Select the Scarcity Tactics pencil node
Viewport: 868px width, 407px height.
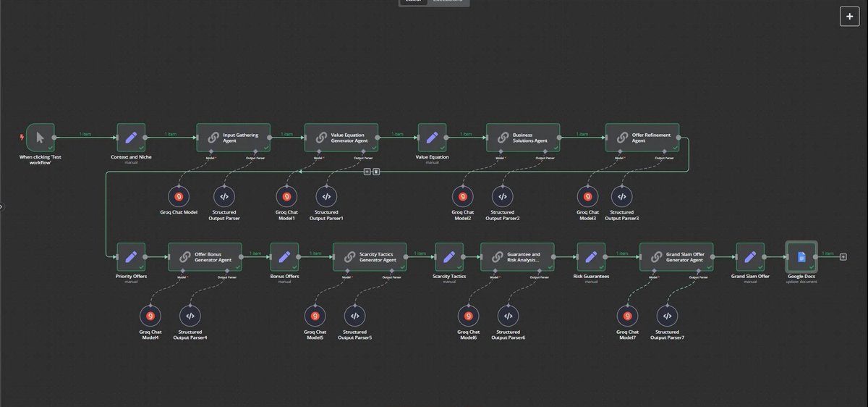[x=449, y=256]
